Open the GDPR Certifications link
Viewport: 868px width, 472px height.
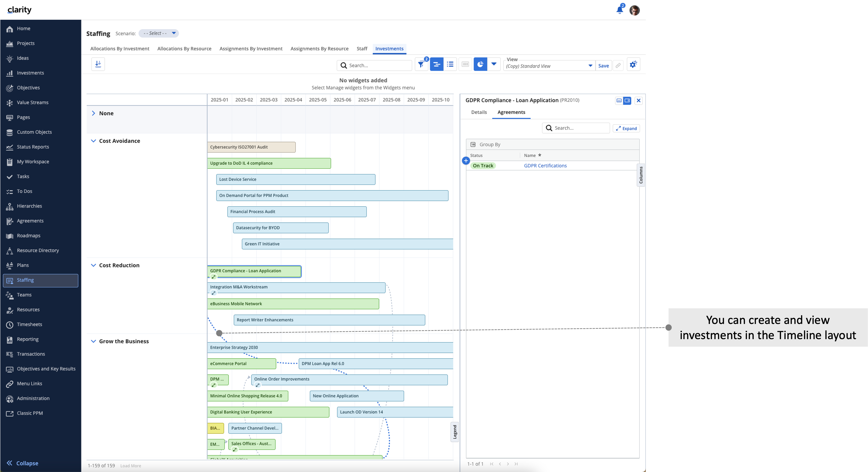click(545, 166)
